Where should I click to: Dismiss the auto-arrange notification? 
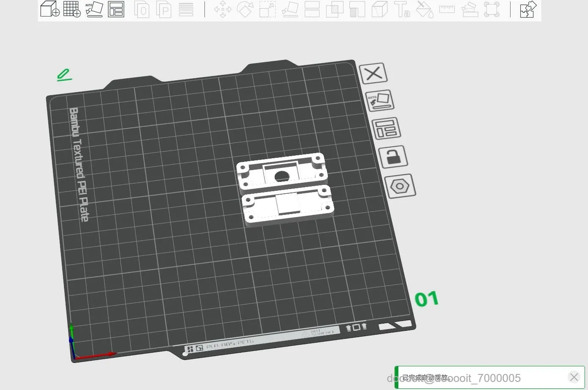click(x=574, y=377)
